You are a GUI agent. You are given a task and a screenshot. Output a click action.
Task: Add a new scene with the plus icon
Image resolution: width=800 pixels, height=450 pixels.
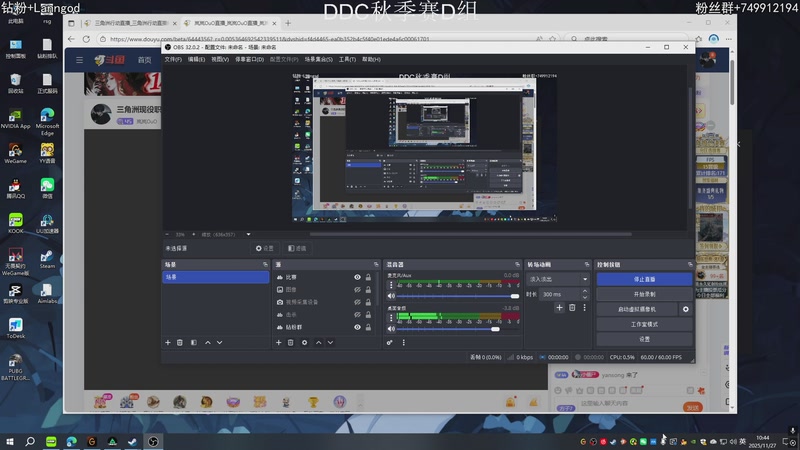coord(168,342)
